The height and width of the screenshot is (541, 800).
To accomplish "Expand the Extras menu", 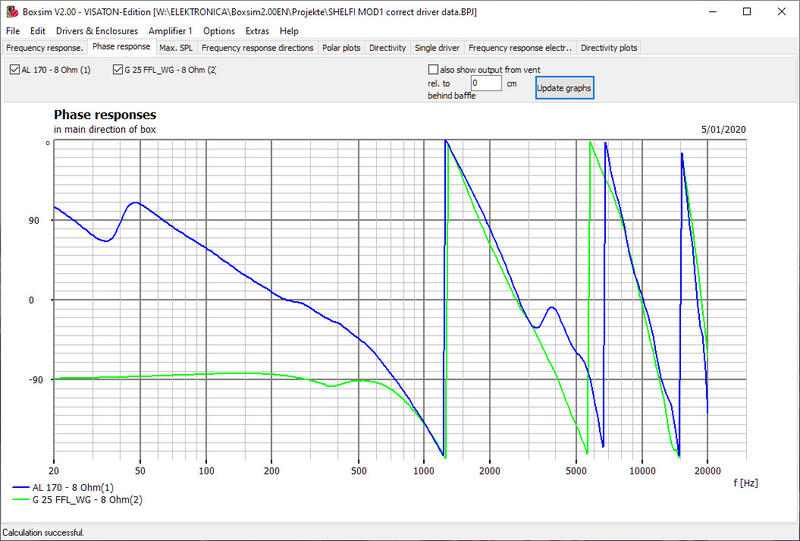I will click(257, 31).
